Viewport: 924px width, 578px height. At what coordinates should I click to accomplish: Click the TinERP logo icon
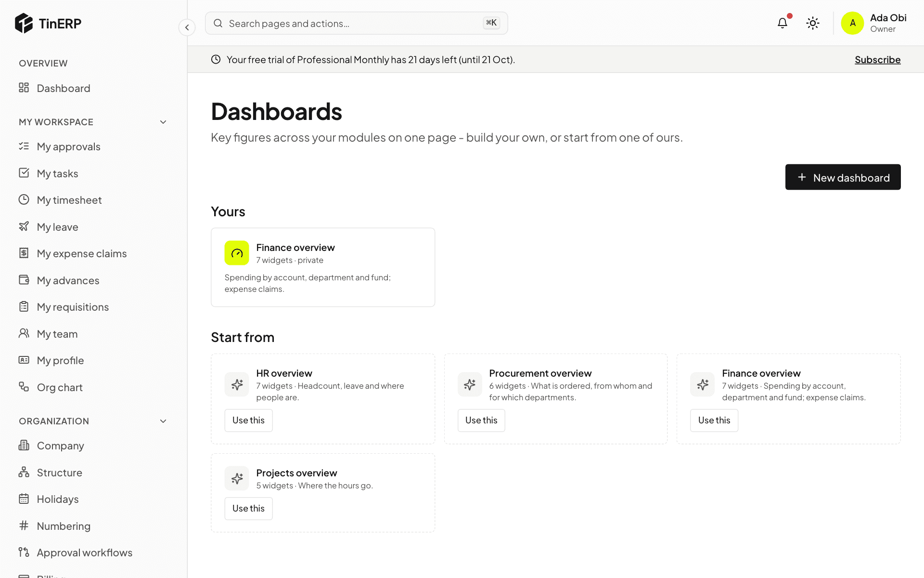[24, 23]
